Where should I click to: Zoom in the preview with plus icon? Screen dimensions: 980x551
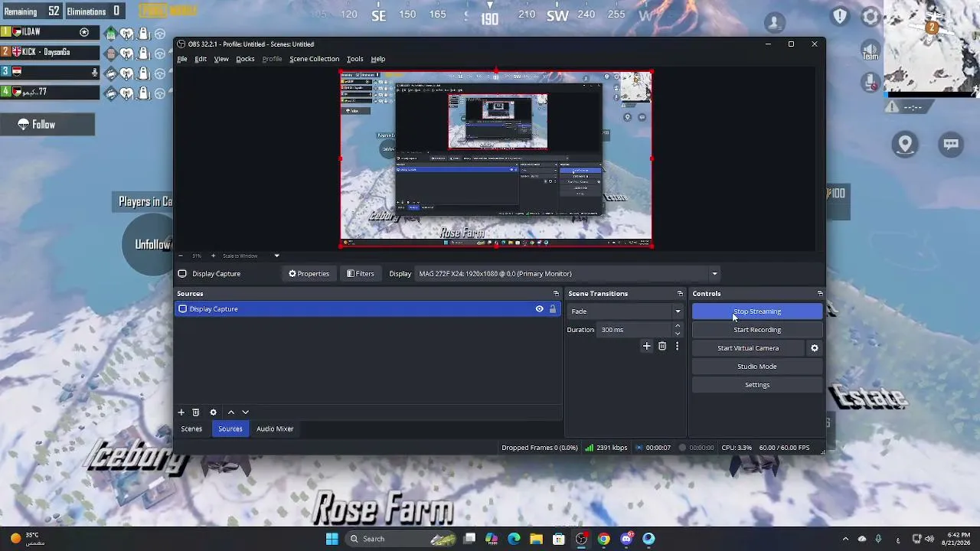(214, 256)
